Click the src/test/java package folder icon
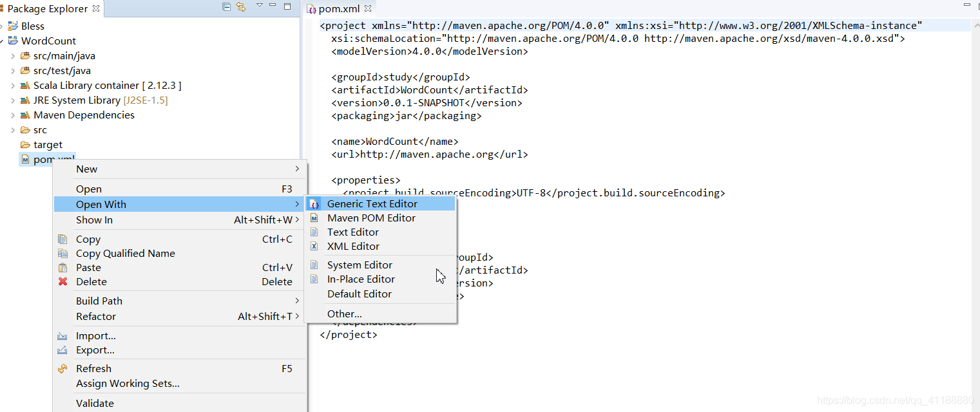980x412 pixels. click(25, 70)
